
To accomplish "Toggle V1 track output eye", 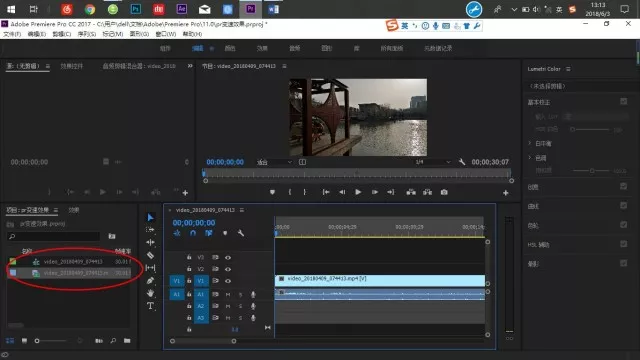I will (x=228, y=281).
